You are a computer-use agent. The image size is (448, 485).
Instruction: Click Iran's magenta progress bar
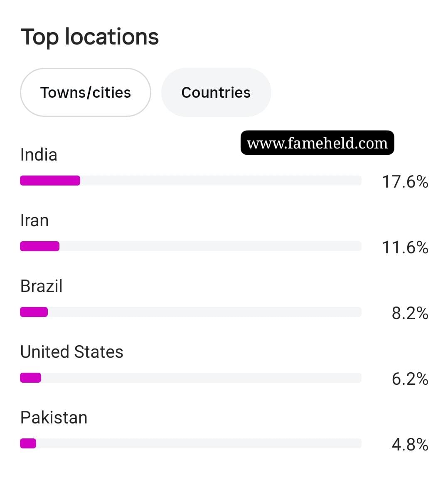[x=39, y=246]
